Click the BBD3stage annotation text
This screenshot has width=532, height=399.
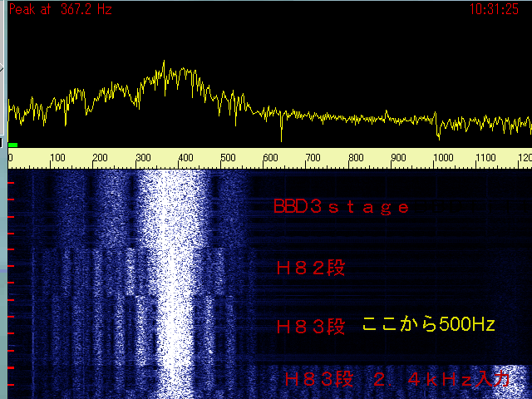coord(341,208)
